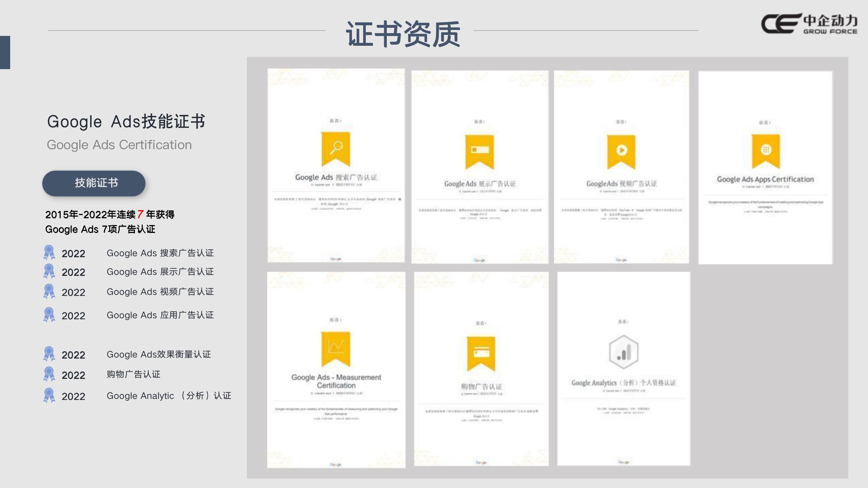Click the list item Google Ads 展示广告认证
This screenshot has height=488, width=868.
(x=160, y=272)
